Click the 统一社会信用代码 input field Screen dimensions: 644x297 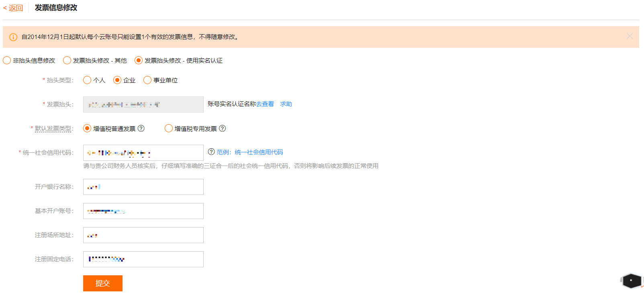coord(143,153)
